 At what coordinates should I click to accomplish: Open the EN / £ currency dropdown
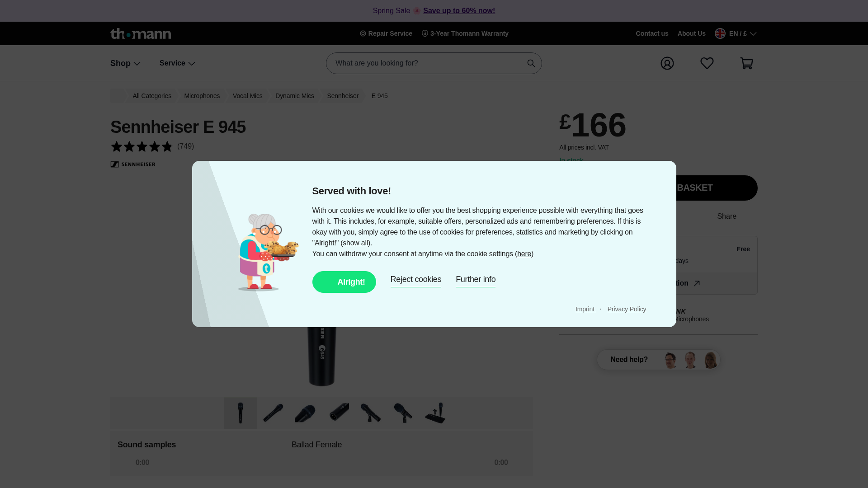point(736,33)
